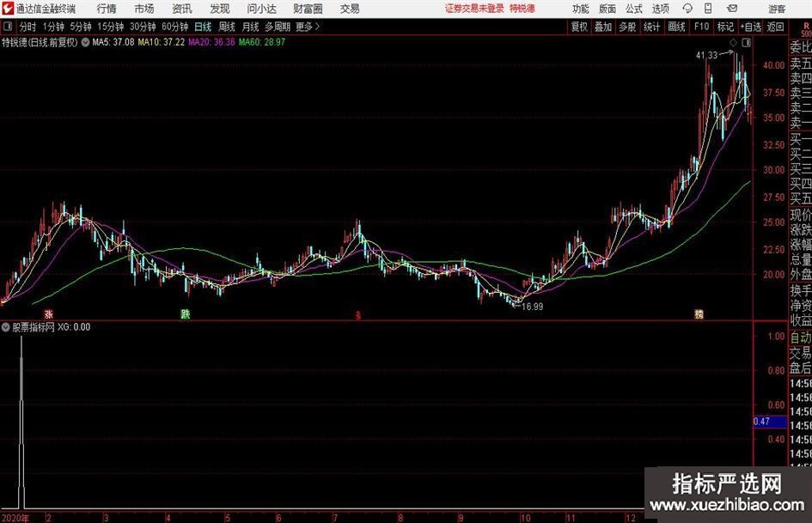
Task: Open the 版面 menu
Action: tap(607, 9)
